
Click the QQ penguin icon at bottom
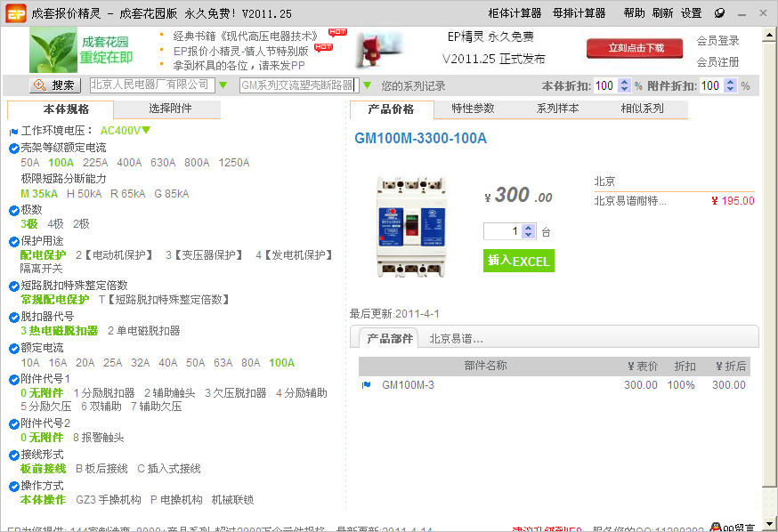tap(716, 527)
